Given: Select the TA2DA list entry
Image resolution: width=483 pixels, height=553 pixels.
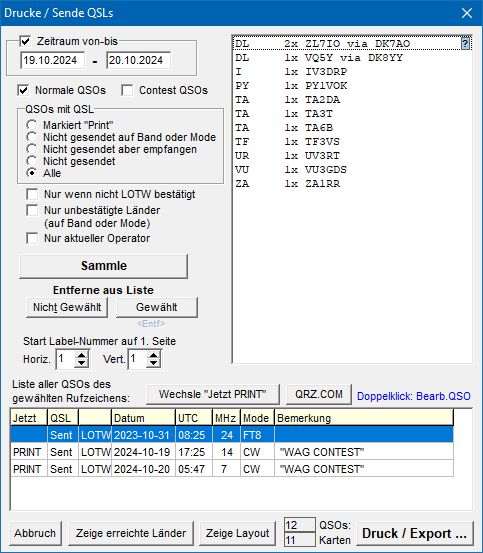Looking at the screenshot, I should pyautogui.click(x=352, y=100).
